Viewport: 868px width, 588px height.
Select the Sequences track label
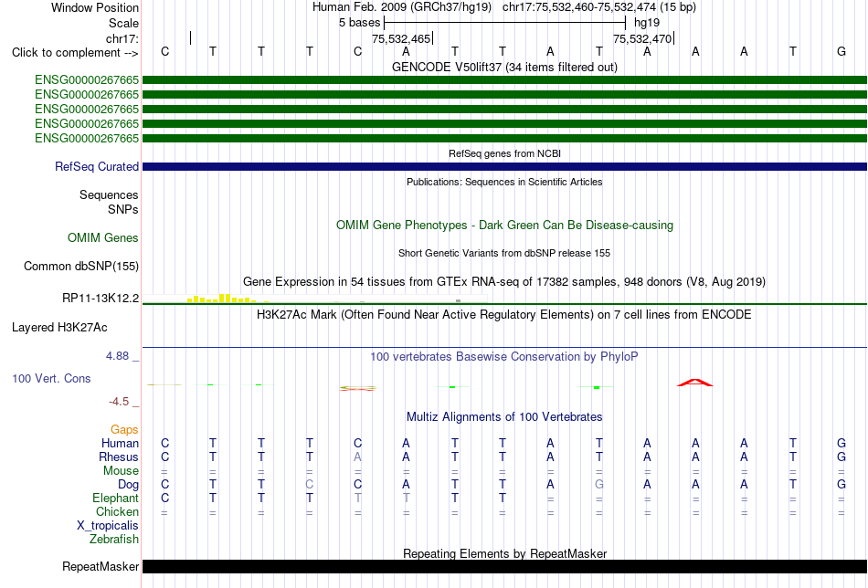(x=109, y=194)
